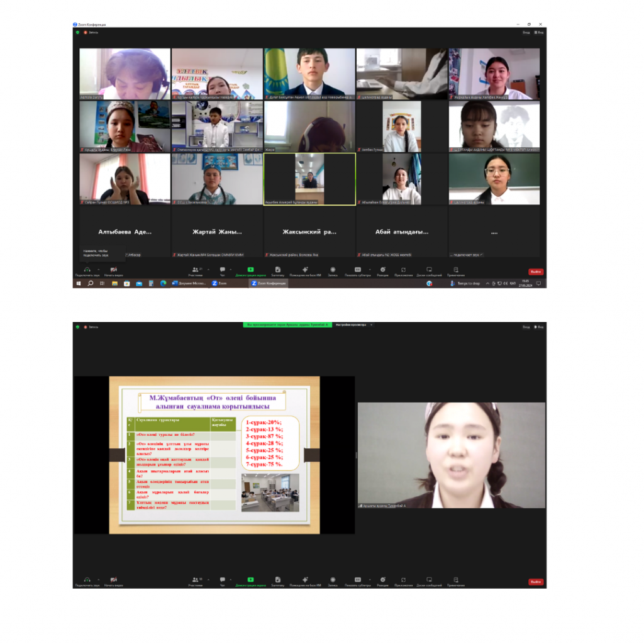Expand audio options arrow in the screen-share window
The height and width of the screenshot is (644, 644).
(99, 580)
